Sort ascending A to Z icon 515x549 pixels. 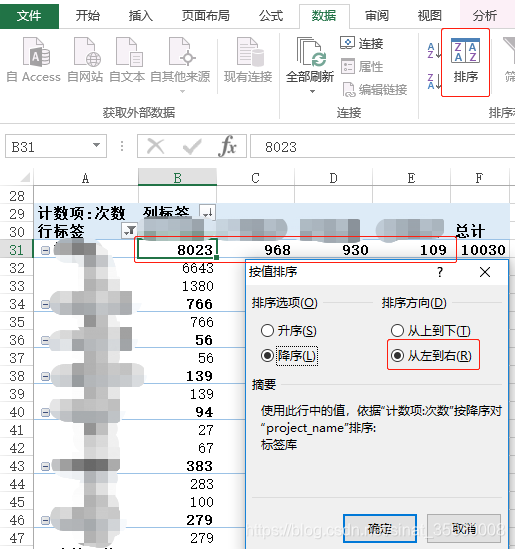[433, 50]
